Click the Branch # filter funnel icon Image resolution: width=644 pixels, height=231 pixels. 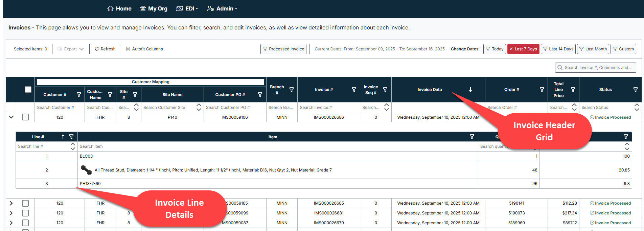[x=291, y=90]
